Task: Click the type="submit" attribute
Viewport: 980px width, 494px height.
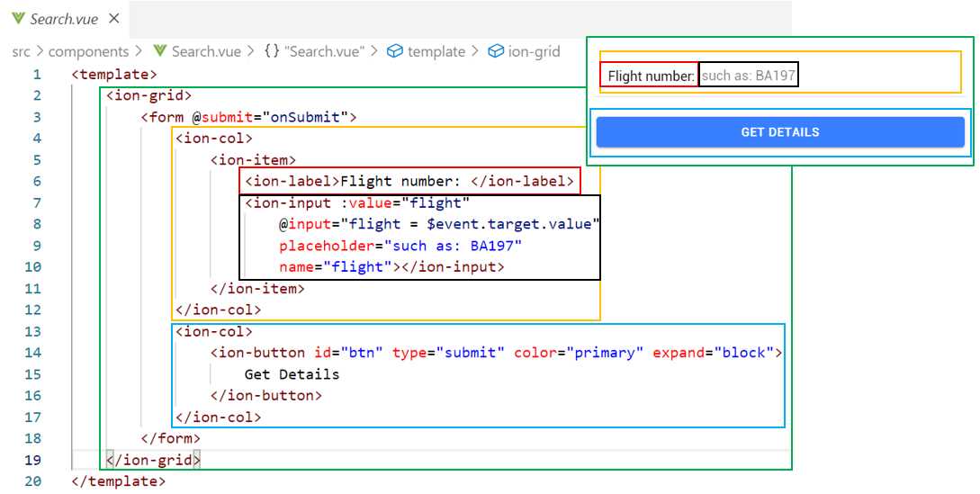Action: point(448,353)
